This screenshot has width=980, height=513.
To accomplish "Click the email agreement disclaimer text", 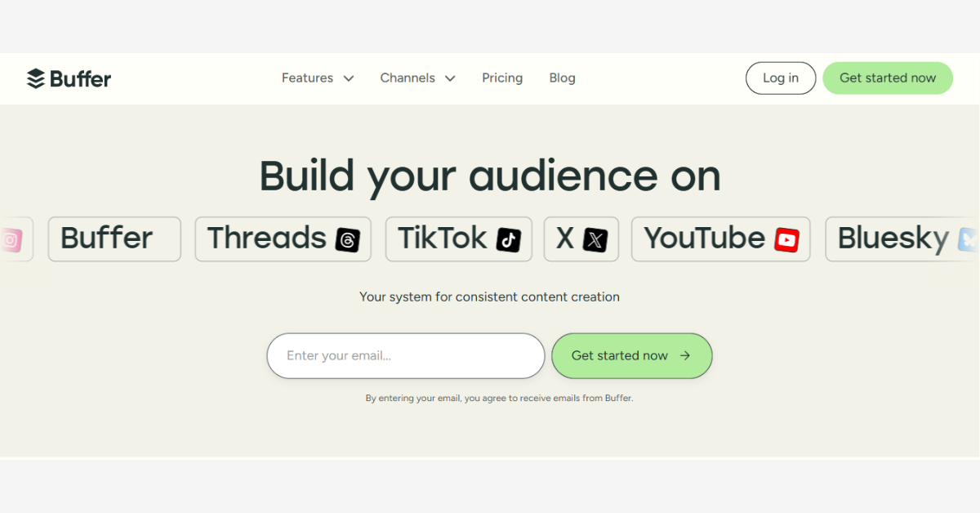I will click(x=499, y=399).
